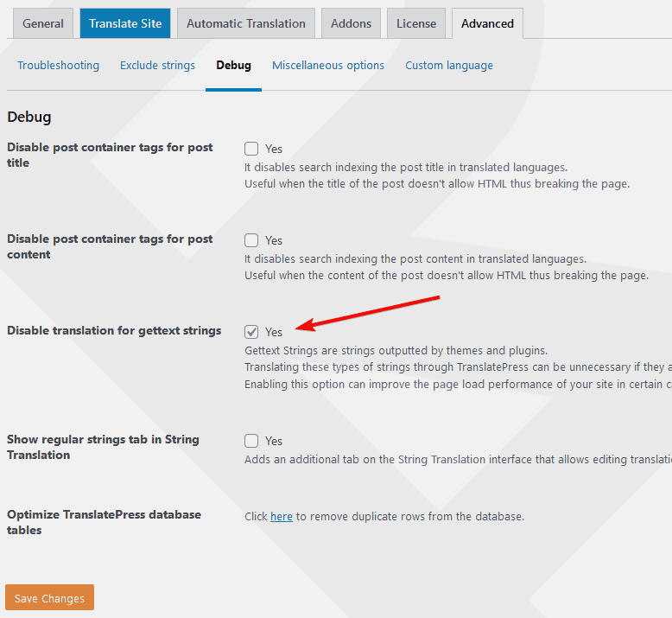Uncheck Disable translation for gettext strings

tap(251, 332)
